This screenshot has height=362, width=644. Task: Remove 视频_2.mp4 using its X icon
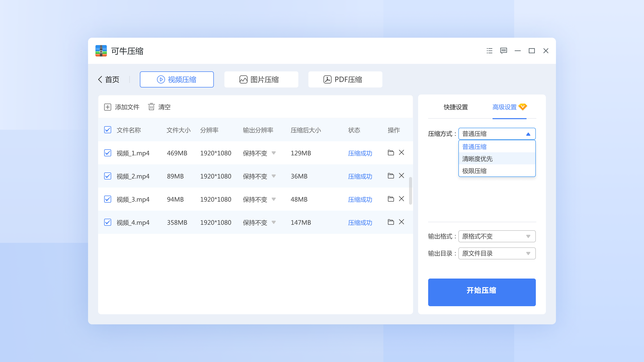tap(402, 176)
